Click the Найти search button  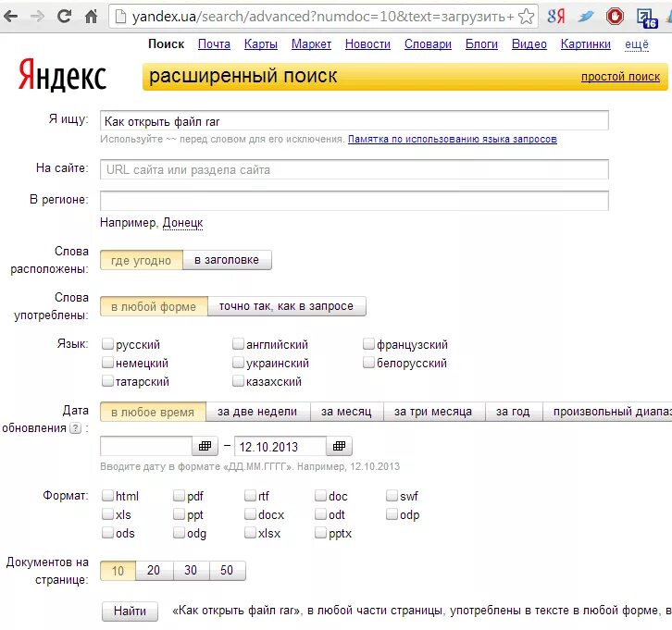click(x=130, y=611)
